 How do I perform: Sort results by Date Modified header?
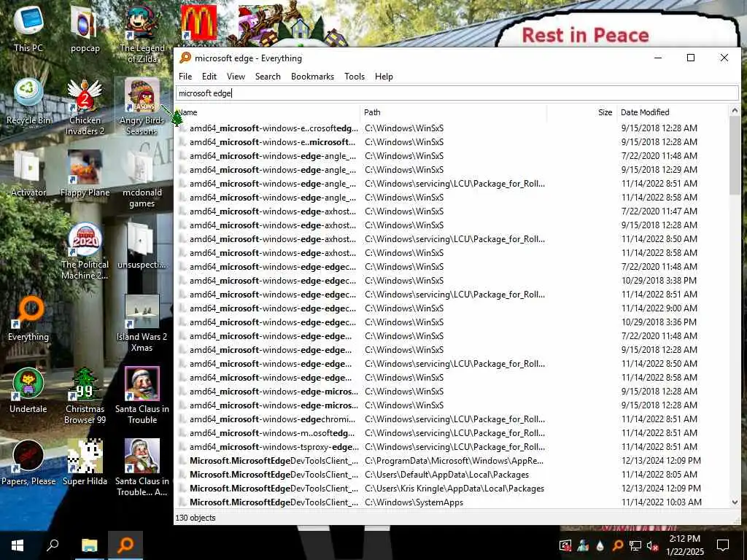click(673, 112)
